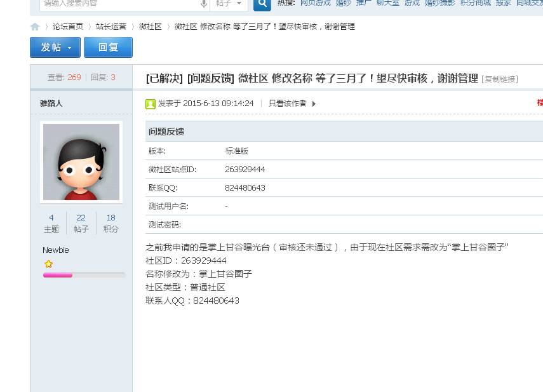This screenshot has height=392, width=543.
Task: Click the 微社区站点ID value 263929444
Action: click(245, 170)
